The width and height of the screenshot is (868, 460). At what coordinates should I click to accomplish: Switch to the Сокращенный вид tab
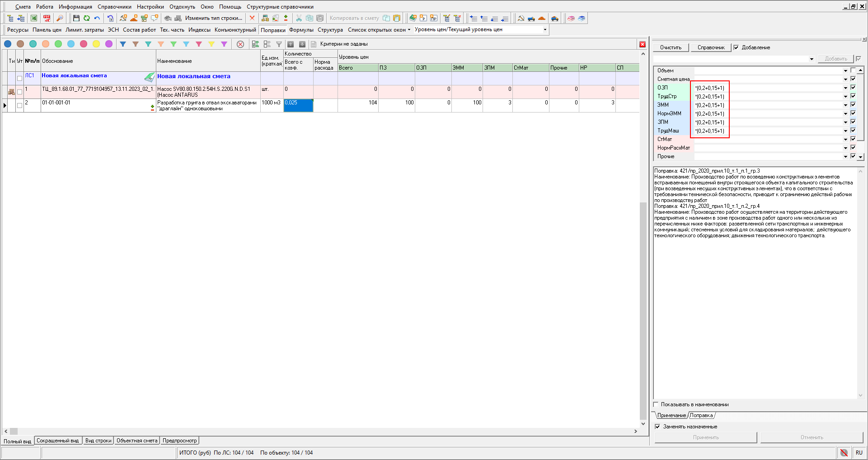coord(57,441)
